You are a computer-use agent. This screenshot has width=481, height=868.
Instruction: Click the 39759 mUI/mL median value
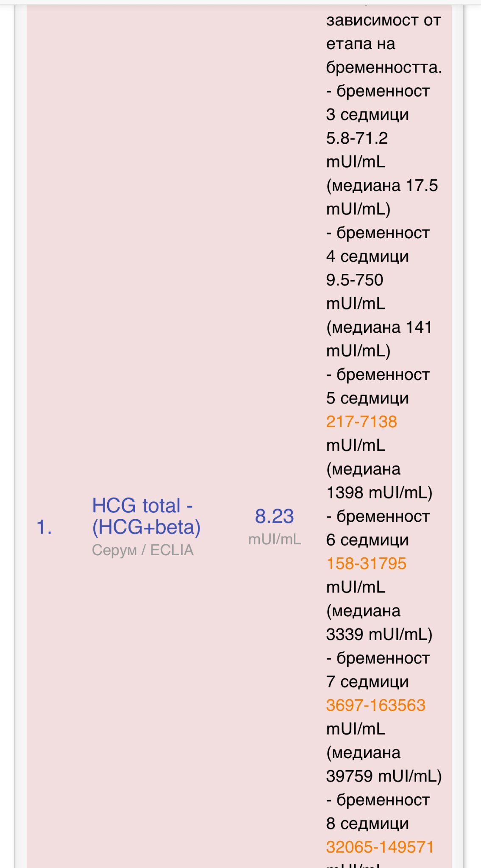point(384,776)
